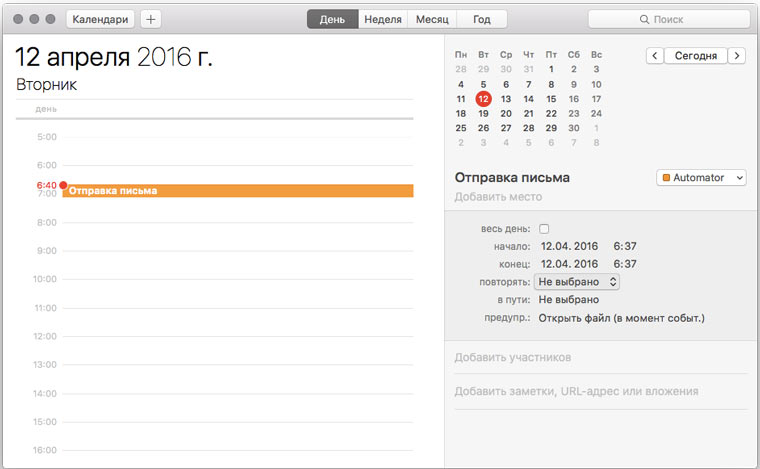The width and height of the screenshot is (760, 469).
Task: Select grey day 31 of previous month
Action: click(528, 69)
